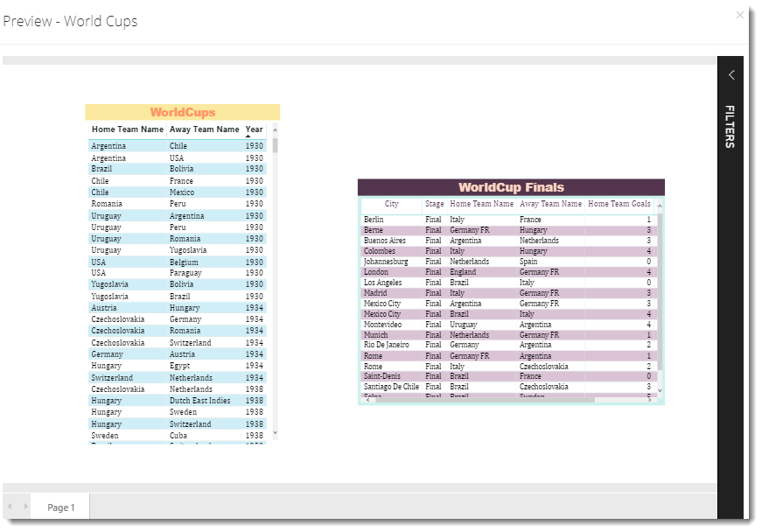The height and width of the screenshot is (532, 762).
Task: Click Home Team Goals column header
Action: coord(619,204)
